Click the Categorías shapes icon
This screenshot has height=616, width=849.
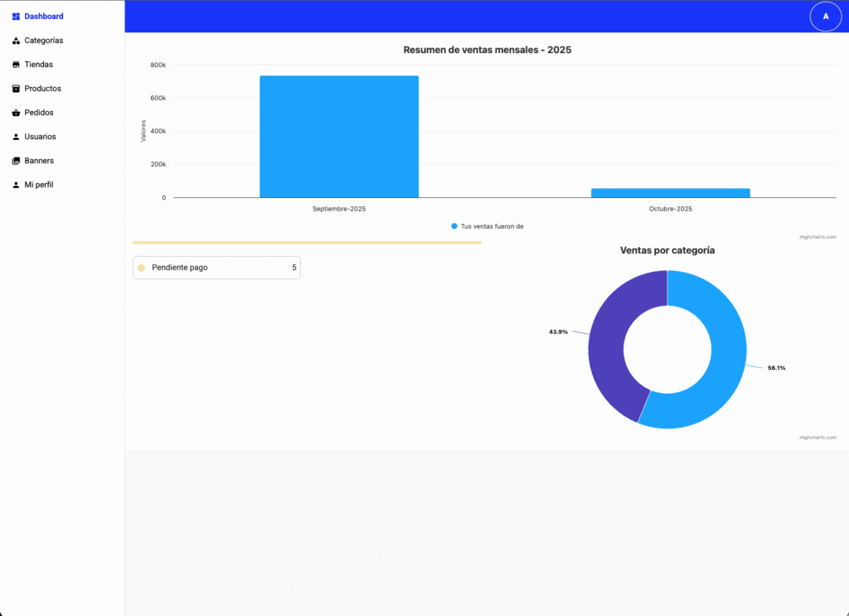[x=16, y=41]
